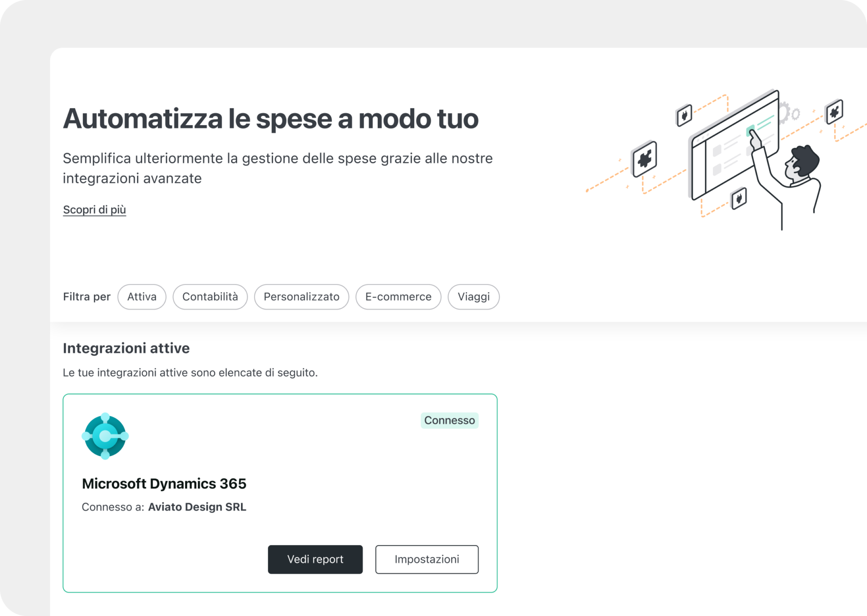Select the Personalizzato filter chip

[301, 296]
